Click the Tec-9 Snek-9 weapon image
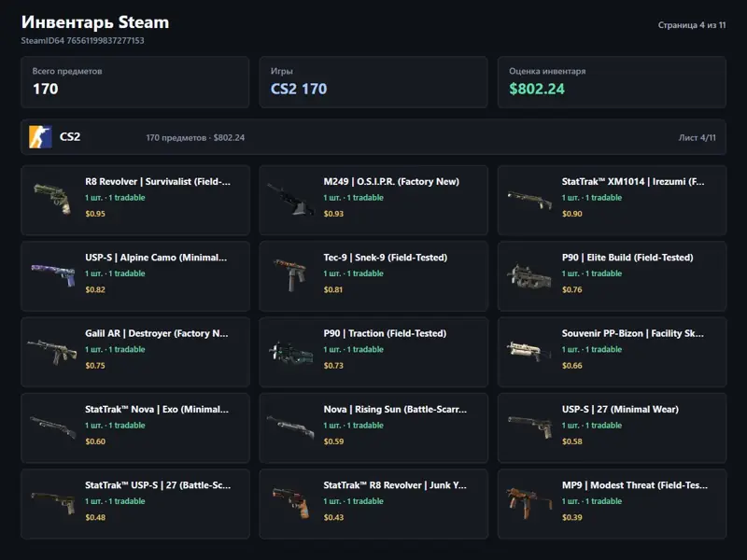 [x=290, y=274]
